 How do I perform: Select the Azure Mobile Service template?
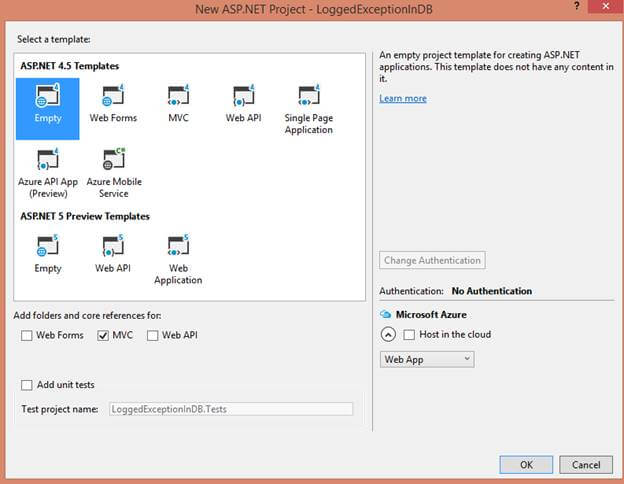[x=114, y=174]
